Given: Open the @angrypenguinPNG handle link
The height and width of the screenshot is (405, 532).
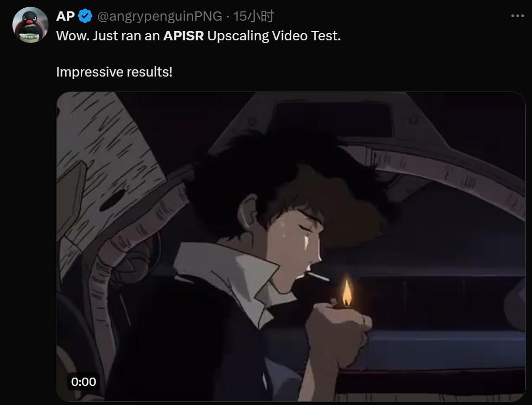Looking at the screenshot, I should [x=159, y=16].
